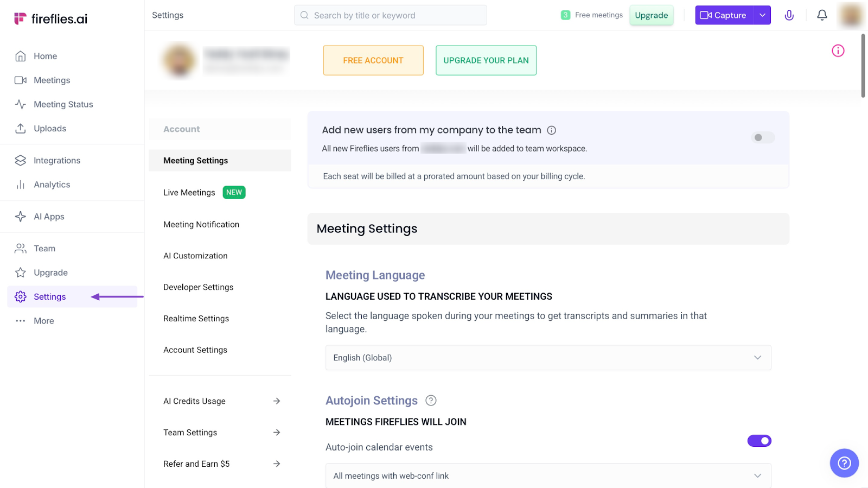Click the pink info circle icon
868x488 pixels.
(x=838, y=50)
